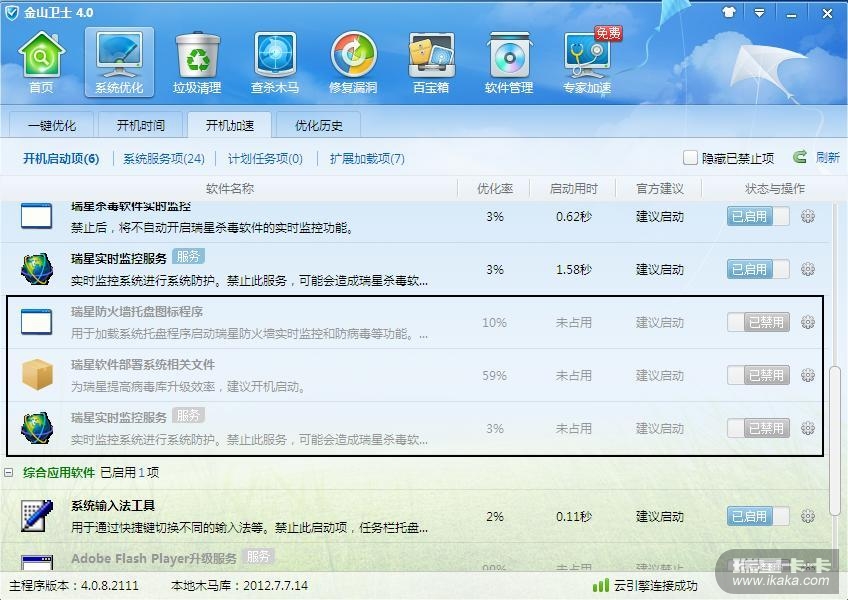Click 主程序版本：4.0.8.2111 status text
Screen dimensions: 848x600
74,585
